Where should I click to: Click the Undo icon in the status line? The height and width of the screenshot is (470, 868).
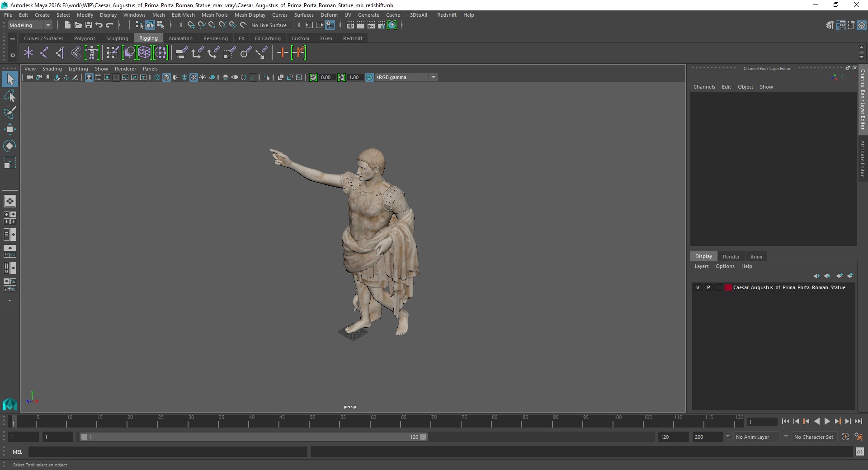coord(99,25)
